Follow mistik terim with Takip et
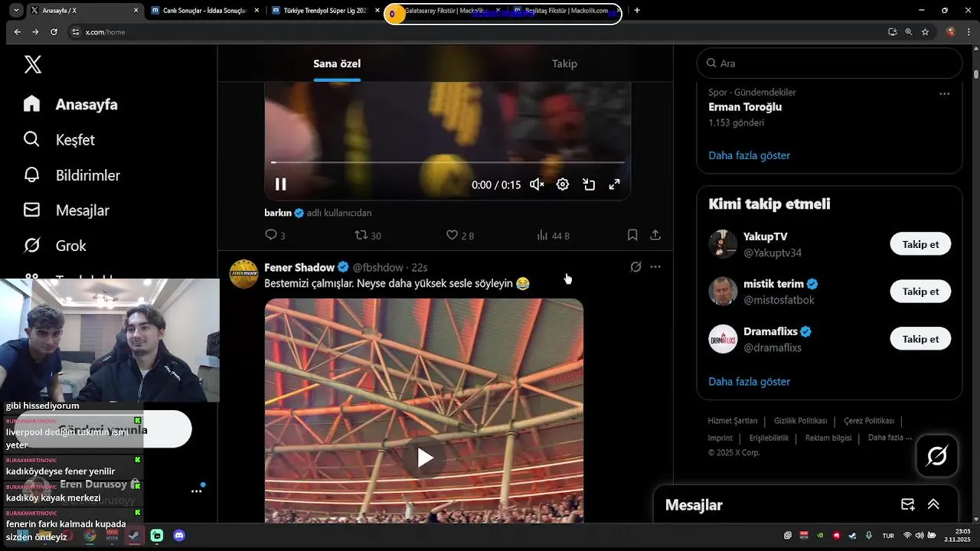980x551 pixels. [x=920, y=292]
